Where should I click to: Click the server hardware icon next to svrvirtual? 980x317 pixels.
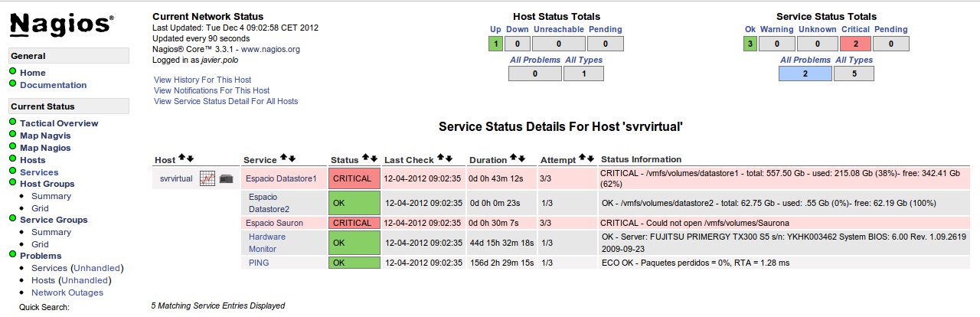tap(226, 179)
